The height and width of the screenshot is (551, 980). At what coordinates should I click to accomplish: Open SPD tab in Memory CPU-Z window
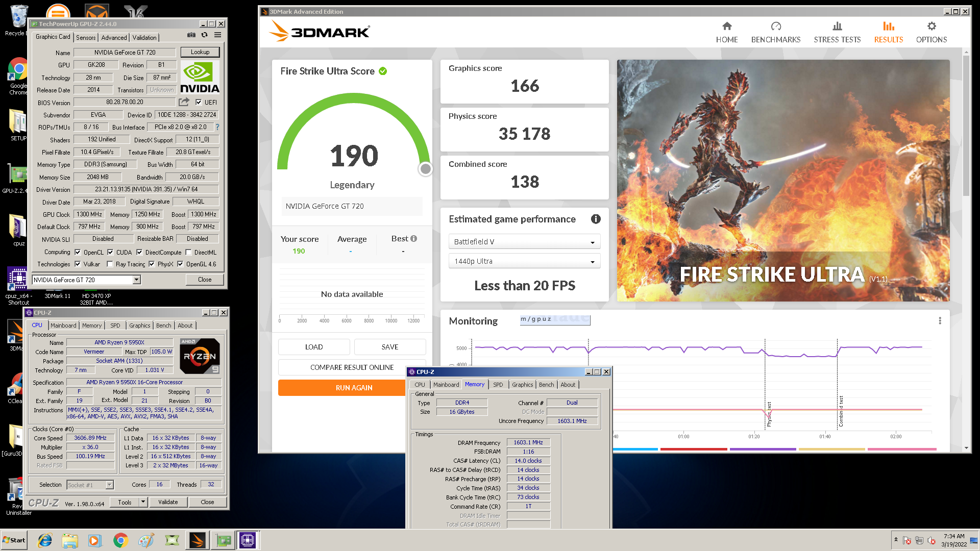click(498, 385)
